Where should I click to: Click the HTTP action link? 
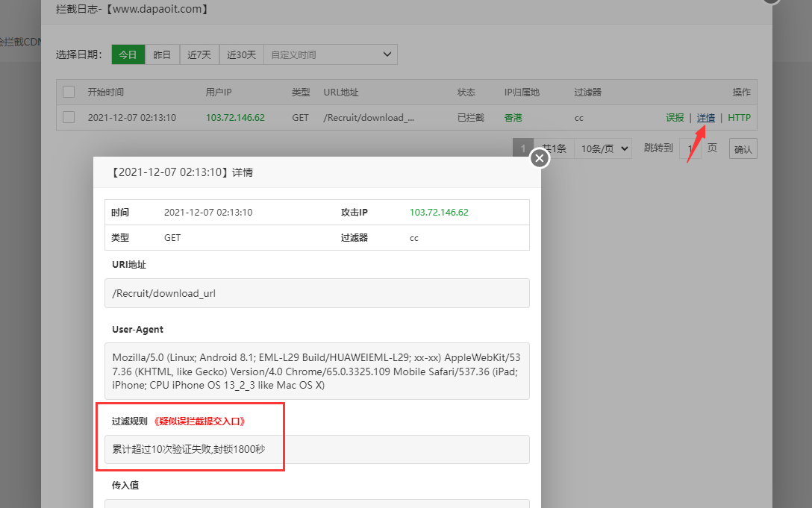pyautogui.click(x=739, y=118)
